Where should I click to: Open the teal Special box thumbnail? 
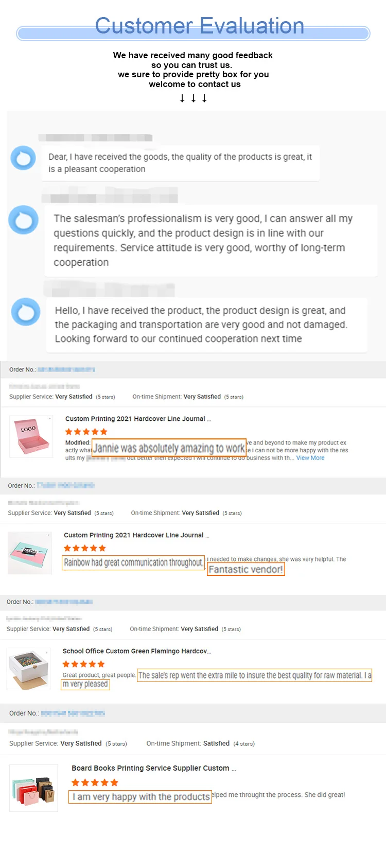[29, 553]
